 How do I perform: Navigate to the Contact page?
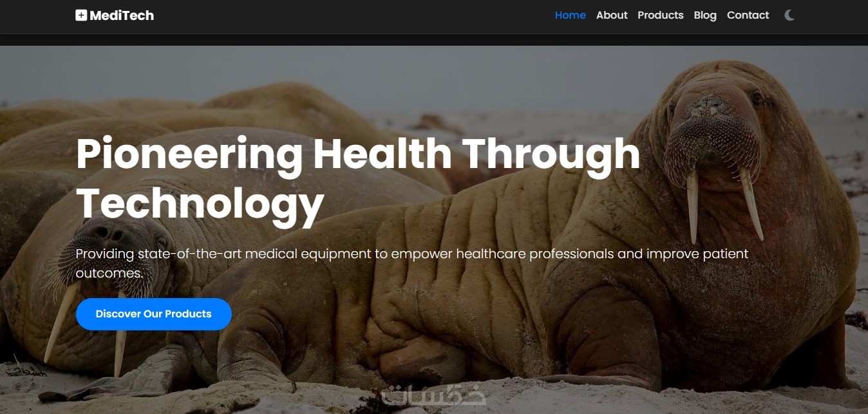tap(748, 15)
